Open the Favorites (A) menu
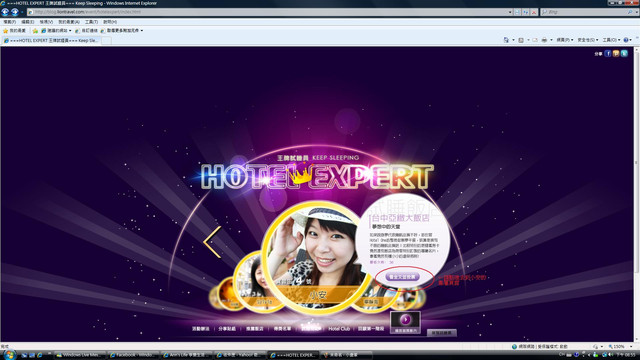Screen dimensions: 640x360 click(69, 22)
